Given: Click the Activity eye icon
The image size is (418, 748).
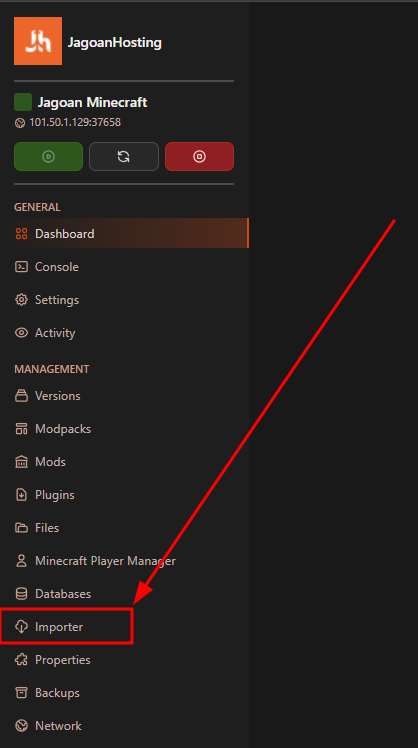Looking at the screenshot, I should (x=21, y=332).
